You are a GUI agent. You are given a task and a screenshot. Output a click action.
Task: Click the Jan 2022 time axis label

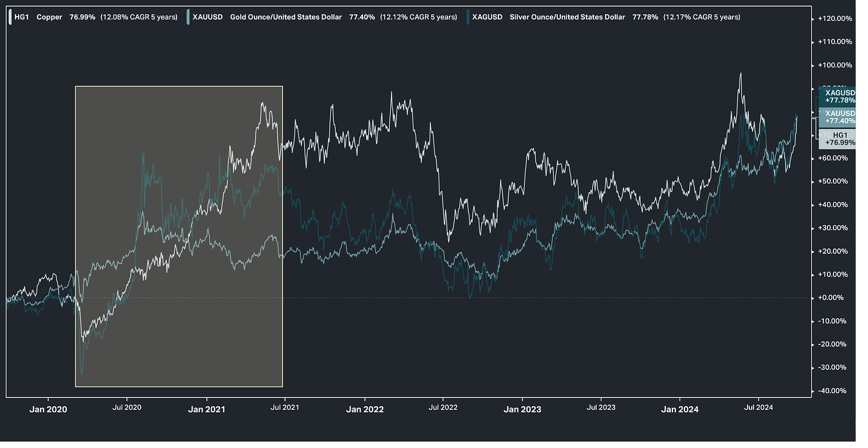(x=365, y=409)
